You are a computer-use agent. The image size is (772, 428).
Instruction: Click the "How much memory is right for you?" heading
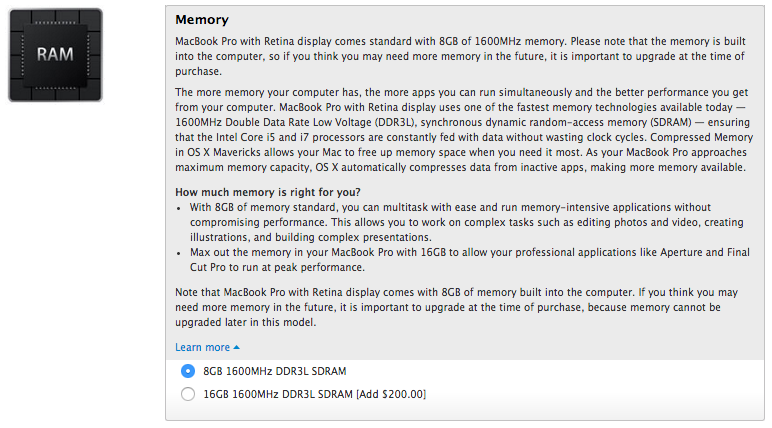point(268,192)
